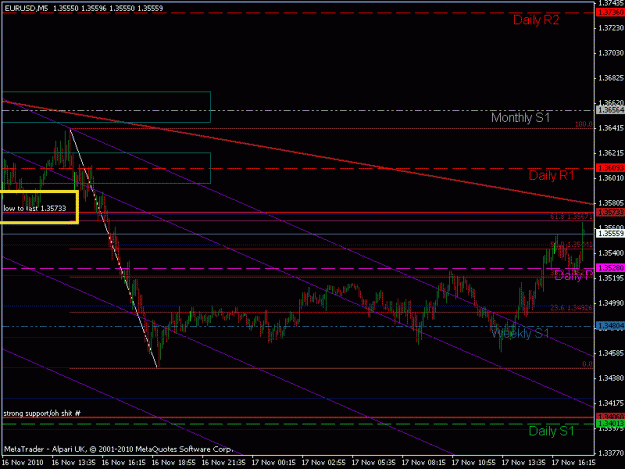The height and width of the screenshot is (469, 625).
Task: Click the 1.34380 price axis value
Action: click(611, 378)
